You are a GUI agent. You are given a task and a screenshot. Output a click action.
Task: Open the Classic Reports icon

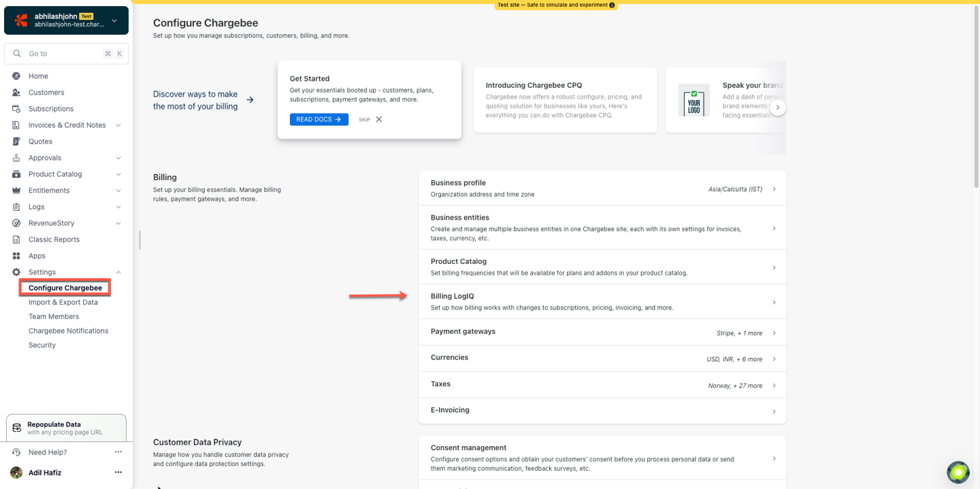coord(16,239)
